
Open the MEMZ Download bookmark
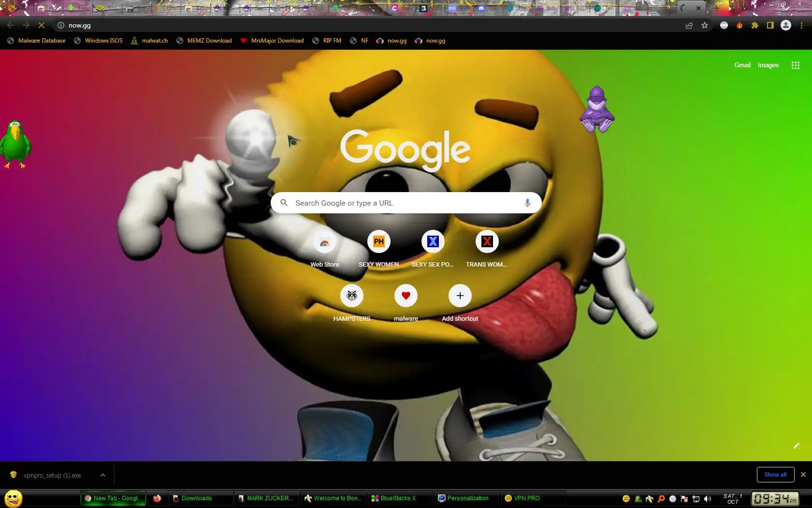204,41
